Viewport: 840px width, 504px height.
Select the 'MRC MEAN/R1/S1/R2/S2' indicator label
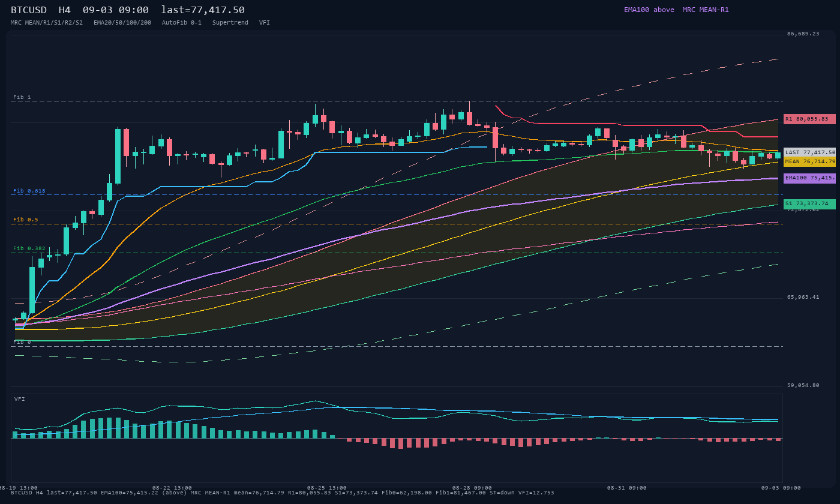coord(47,22)
